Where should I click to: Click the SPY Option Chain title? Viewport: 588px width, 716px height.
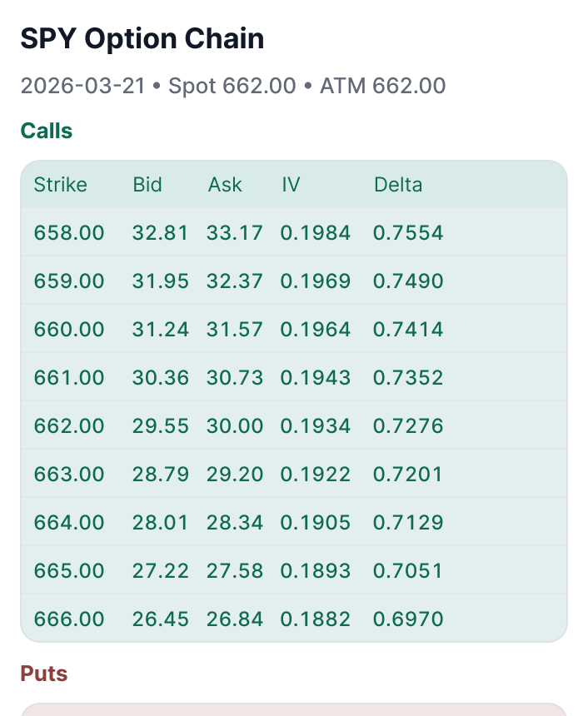(142, 39)
